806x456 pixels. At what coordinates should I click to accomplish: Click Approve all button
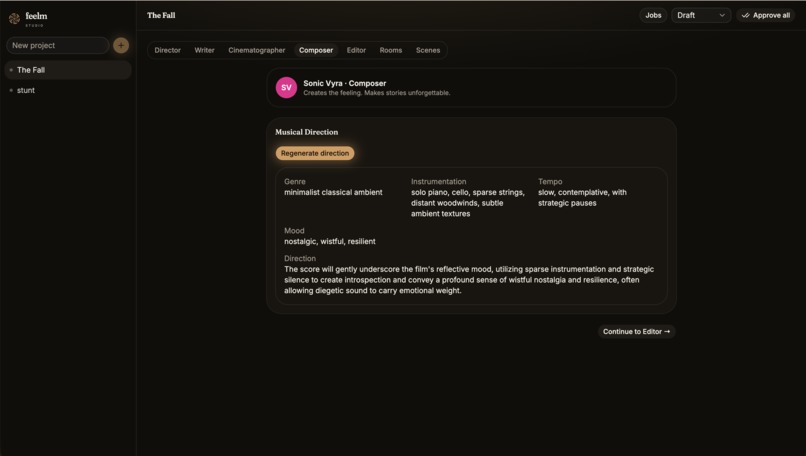point(765,15)
